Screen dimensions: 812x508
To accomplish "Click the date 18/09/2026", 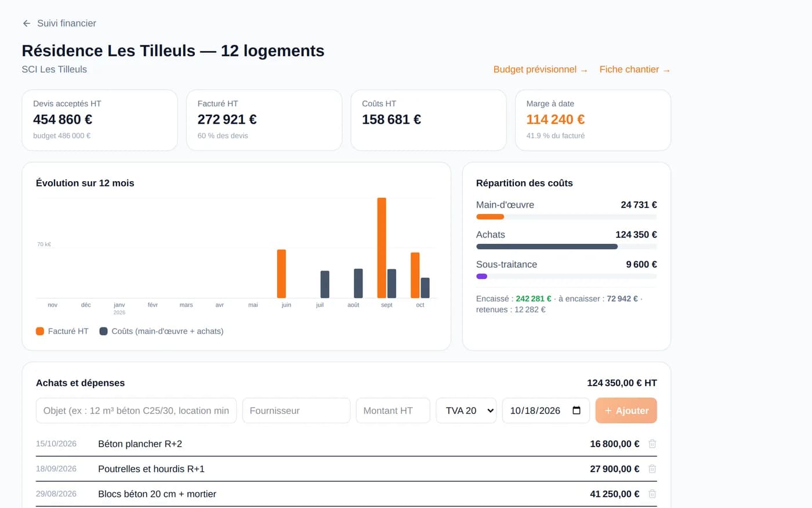I will pos(56,469).
